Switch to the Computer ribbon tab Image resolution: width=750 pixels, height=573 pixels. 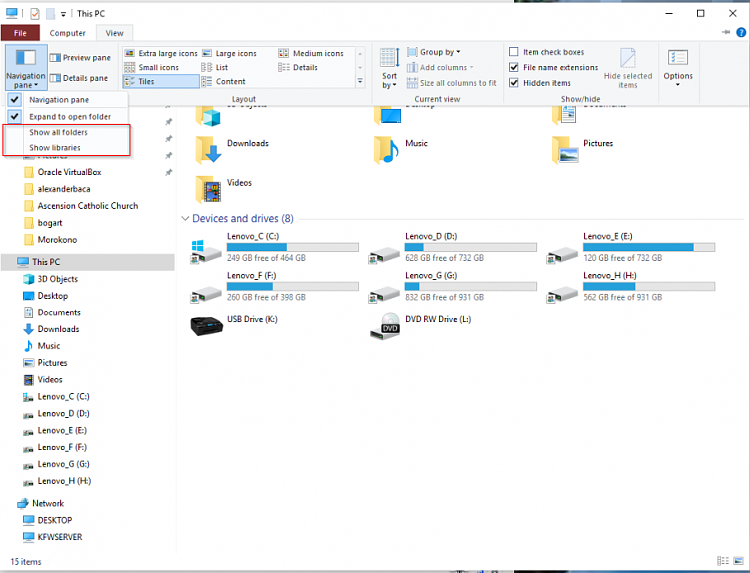tap(67, 33)
